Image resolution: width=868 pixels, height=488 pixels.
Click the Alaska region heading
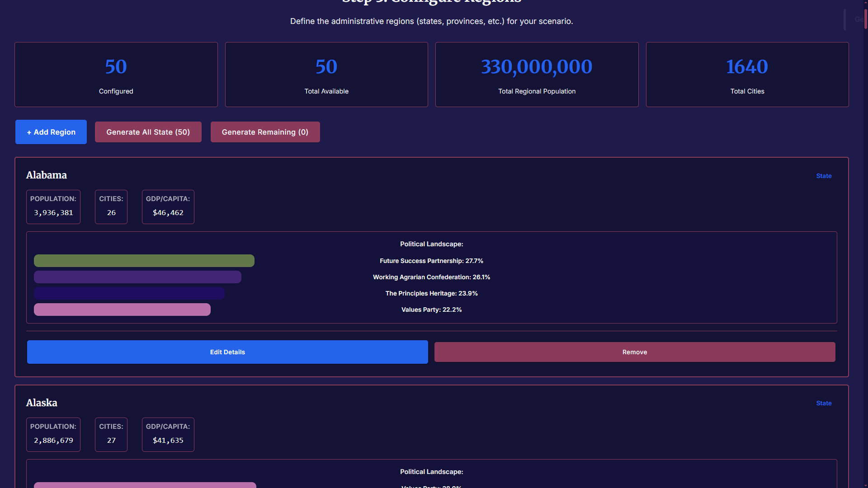(x=42, y=403)
